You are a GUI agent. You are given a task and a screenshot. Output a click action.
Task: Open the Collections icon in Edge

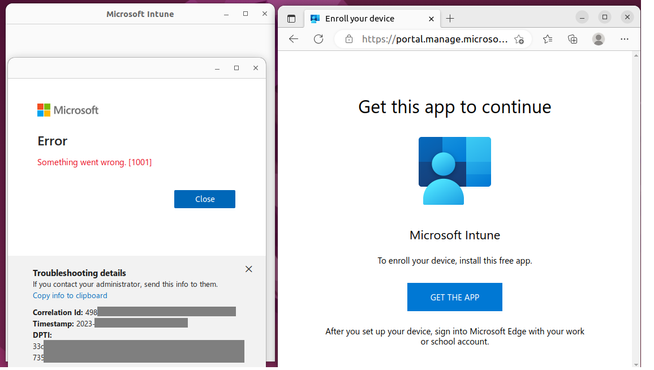[x=573, y=39]
